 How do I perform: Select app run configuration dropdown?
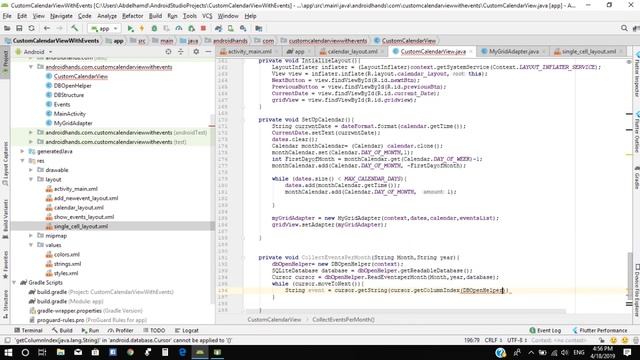coord(104,29)
